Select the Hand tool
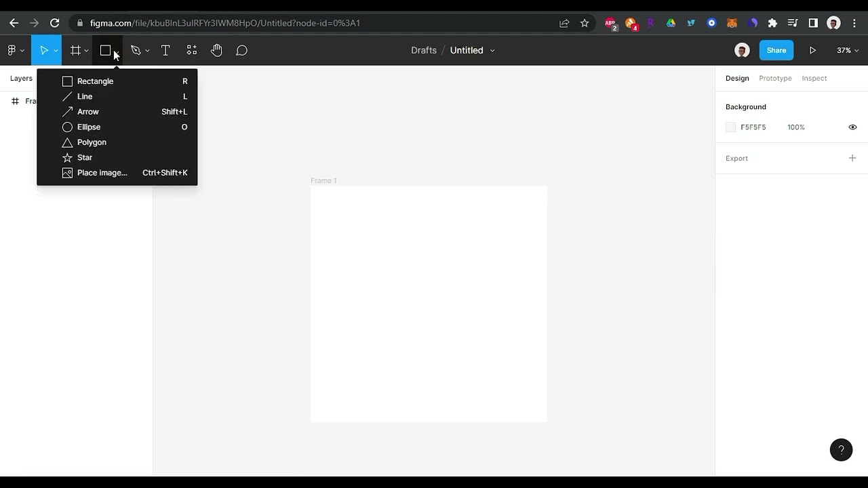868x488 pixels. (216, 50)
